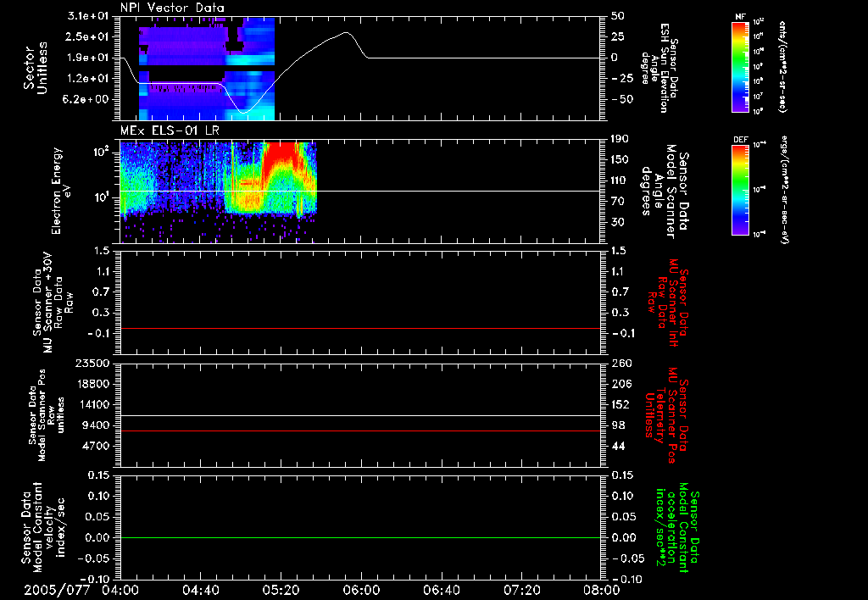
Task: Click the NF color scale bar
Action: click(741, 66)
